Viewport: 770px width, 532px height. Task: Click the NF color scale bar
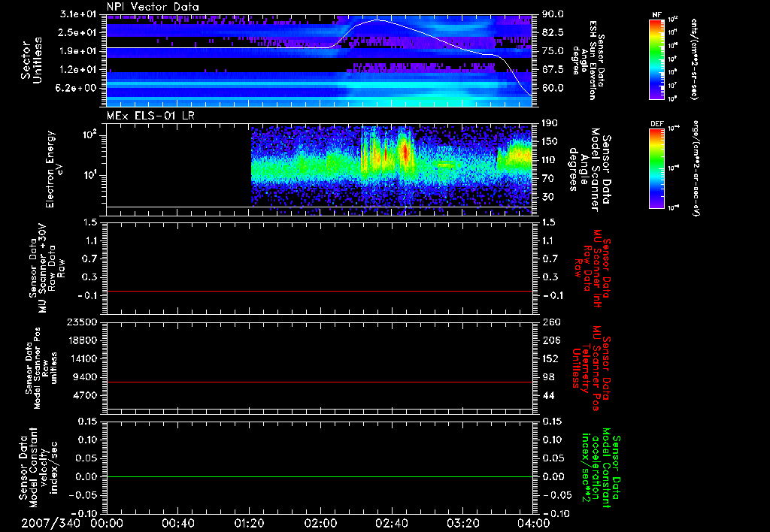pyautogui.click(x=656, y=59)
